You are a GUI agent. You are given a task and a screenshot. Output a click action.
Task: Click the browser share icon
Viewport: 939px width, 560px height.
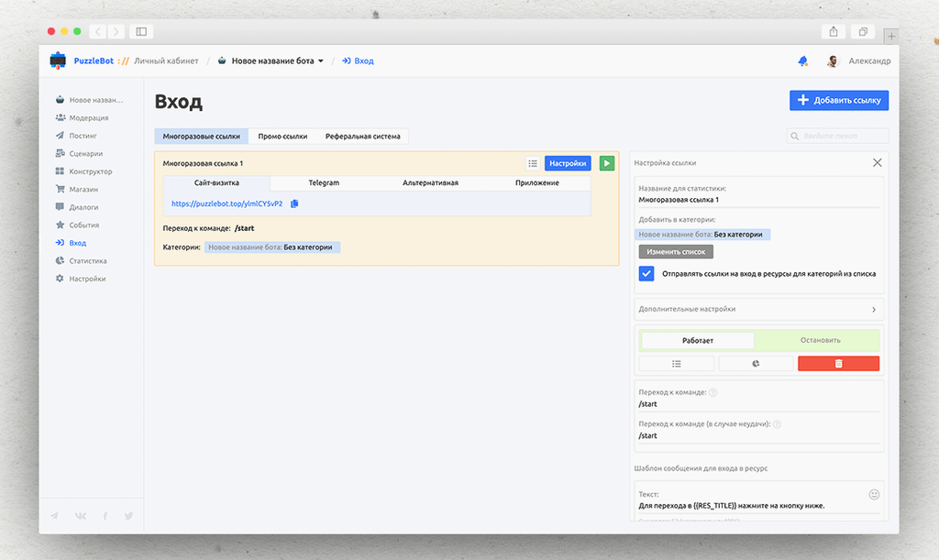(x=833, y=32)
